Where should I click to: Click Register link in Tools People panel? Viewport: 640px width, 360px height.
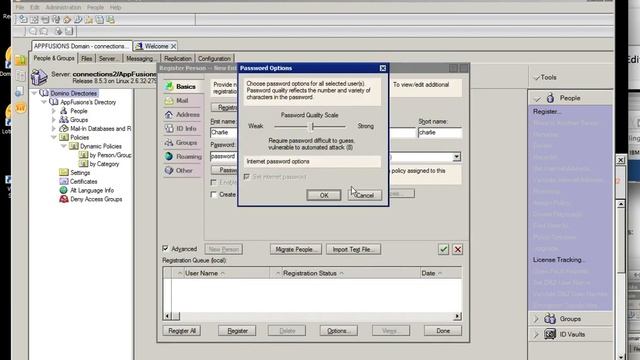coord(547,111)
